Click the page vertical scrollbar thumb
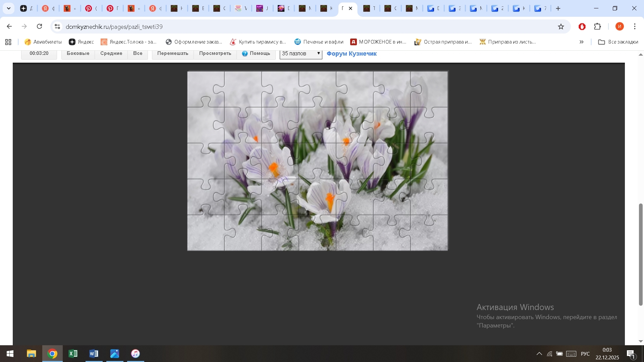This screenshot has height=362, width=644. coord(641,254)
